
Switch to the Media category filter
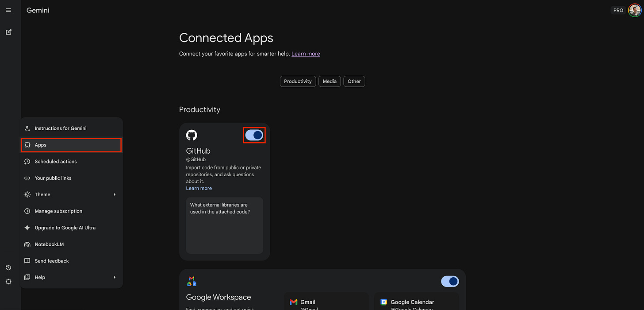[x=329, y=81]
